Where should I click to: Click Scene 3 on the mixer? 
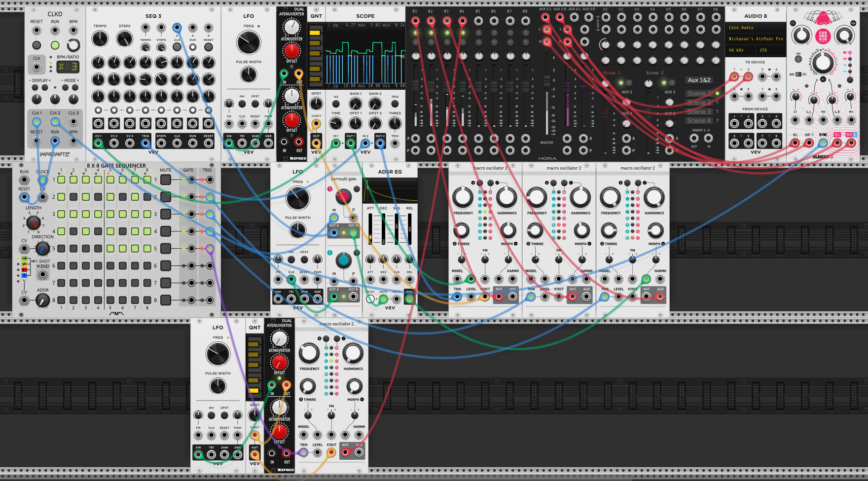point(699,111)
